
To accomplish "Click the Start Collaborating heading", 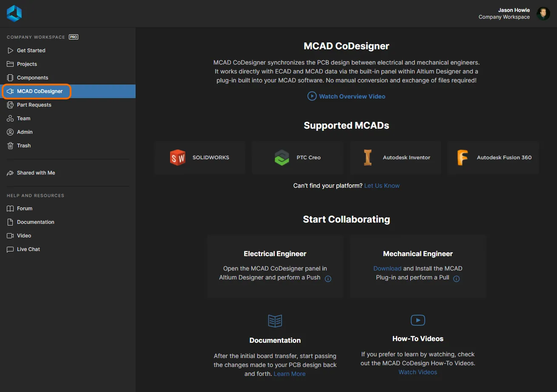I will tap(347, 219).
